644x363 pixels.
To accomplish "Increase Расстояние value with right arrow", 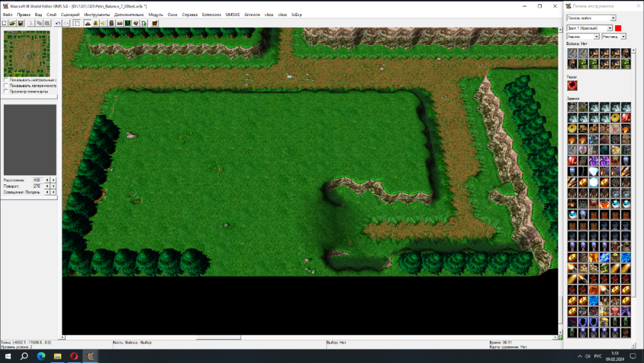I will click(53, 180).
